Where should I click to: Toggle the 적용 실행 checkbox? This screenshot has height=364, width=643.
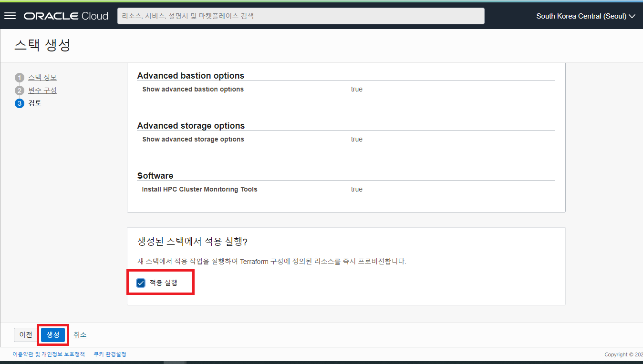click(141, 283)
